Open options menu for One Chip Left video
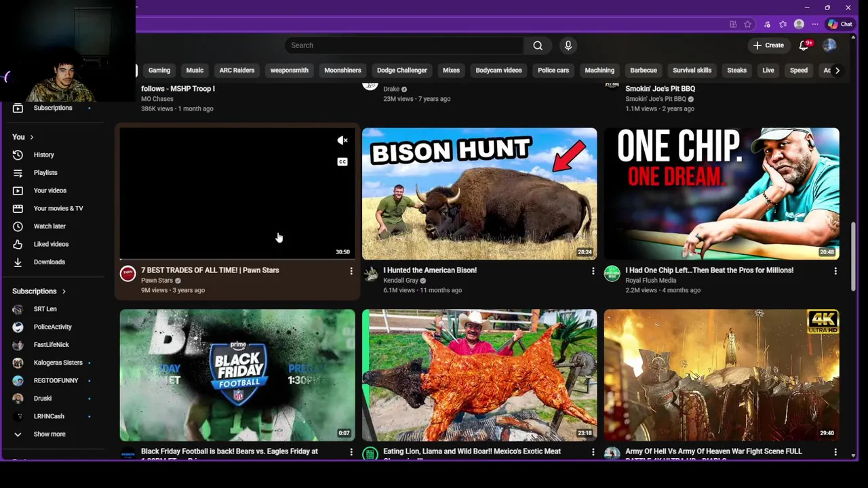The image size is (868, 488). (835, 271)
